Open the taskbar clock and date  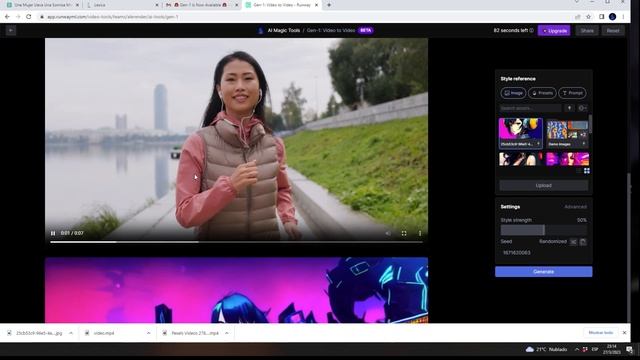[x=612, y=349]
